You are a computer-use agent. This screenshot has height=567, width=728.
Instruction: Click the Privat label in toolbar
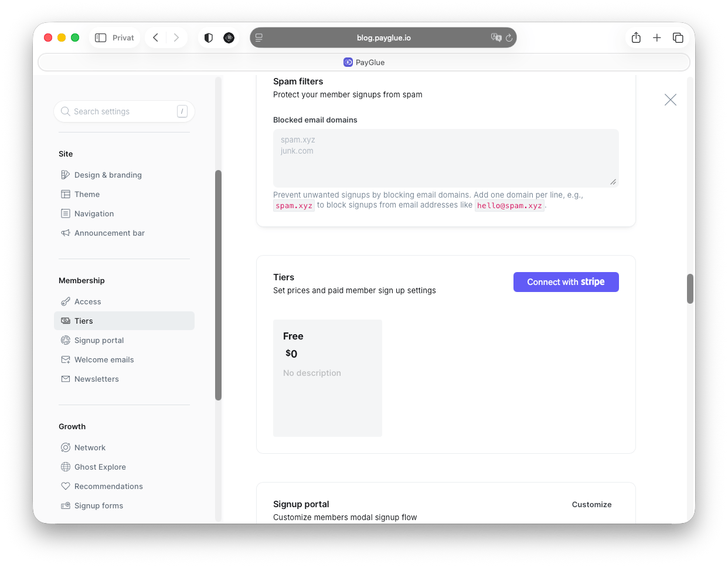coord(123,38)
